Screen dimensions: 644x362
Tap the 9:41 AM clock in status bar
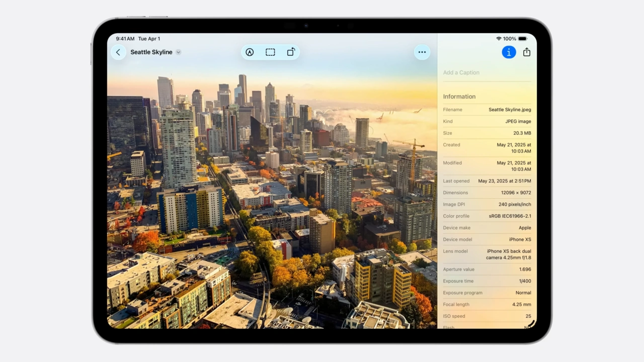tap(125, 39)
